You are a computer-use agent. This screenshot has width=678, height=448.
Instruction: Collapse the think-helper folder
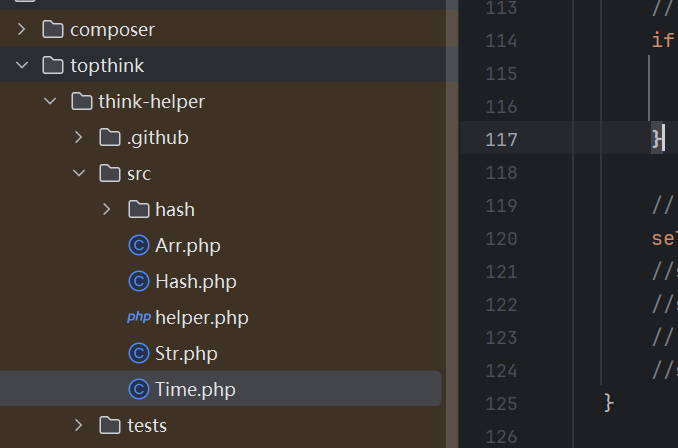[50, 102]
